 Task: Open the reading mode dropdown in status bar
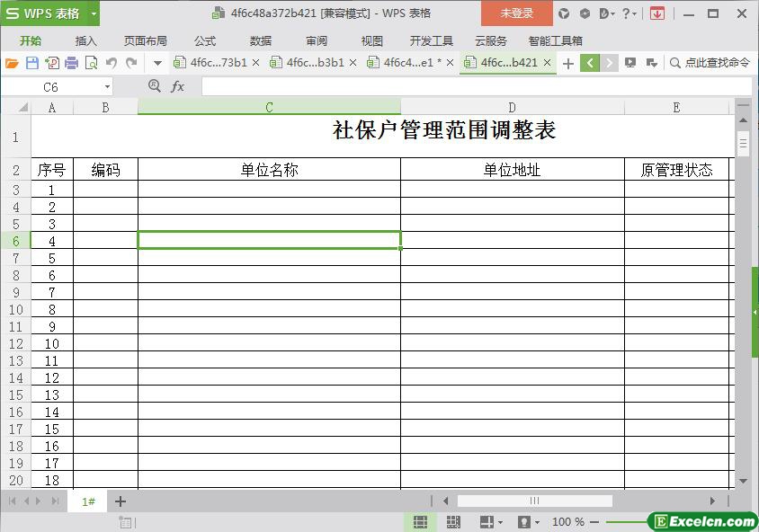491,522
